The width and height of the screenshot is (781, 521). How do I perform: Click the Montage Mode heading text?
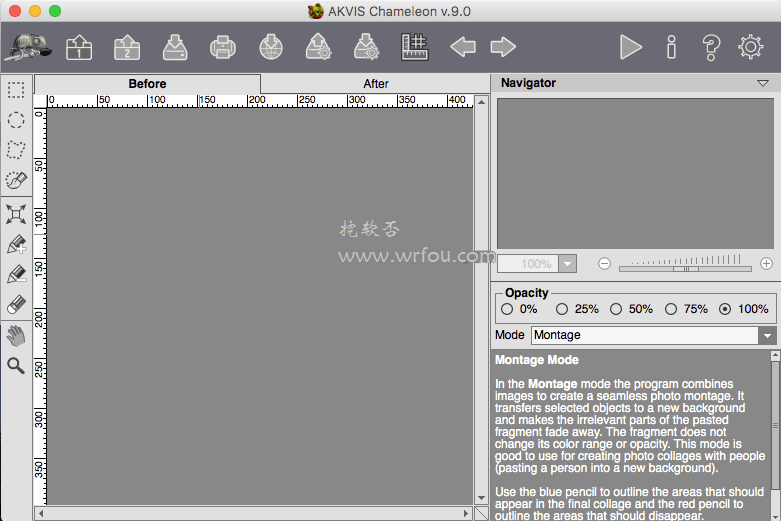pos(536,360)
